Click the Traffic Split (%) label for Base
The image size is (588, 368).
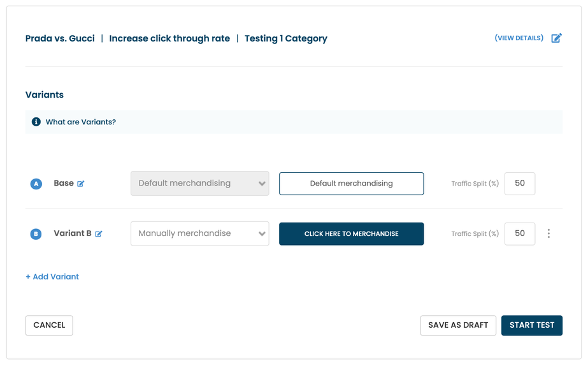[475, 184]
